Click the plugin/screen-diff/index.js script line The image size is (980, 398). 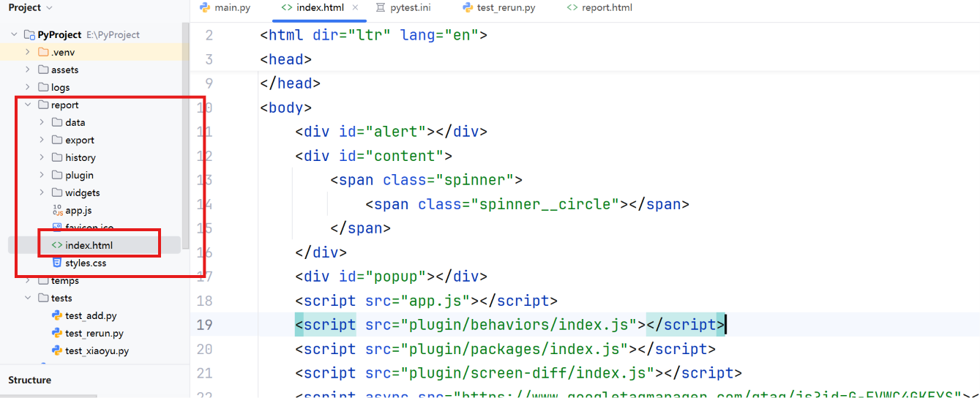click(x=519, y=373)
